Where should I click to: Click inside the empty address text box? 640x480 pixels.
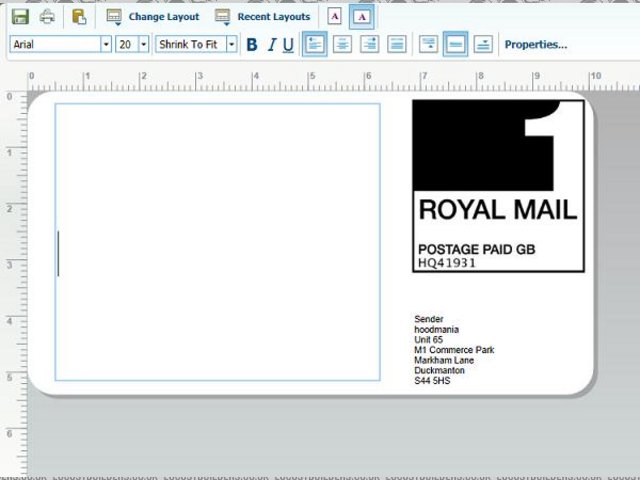tap(217, 242)
